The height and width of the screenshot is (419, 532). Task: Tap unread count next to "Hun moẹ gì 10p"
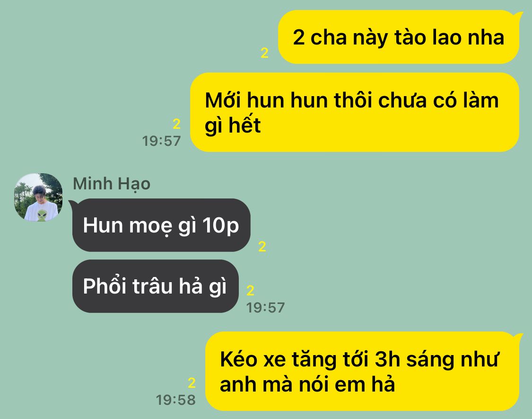[262, 246]
